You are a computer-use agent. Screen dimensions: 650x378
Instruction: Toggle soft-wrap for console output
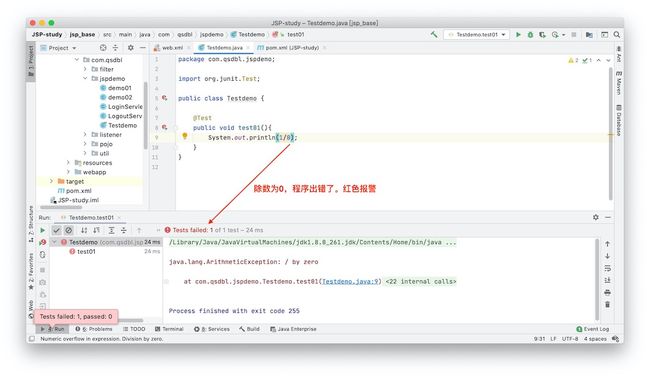coord(607,268)
